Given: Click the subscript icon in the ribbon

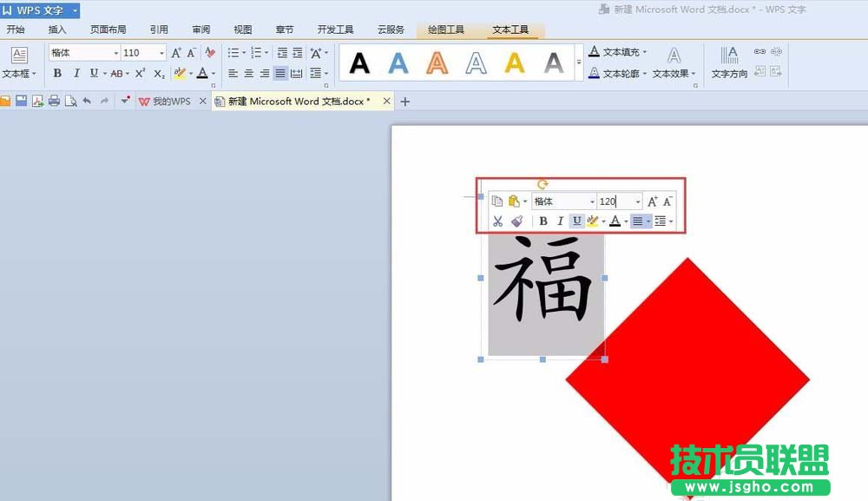Looking at the screenshot, I should pyautogui.click(x=159, y=74).
